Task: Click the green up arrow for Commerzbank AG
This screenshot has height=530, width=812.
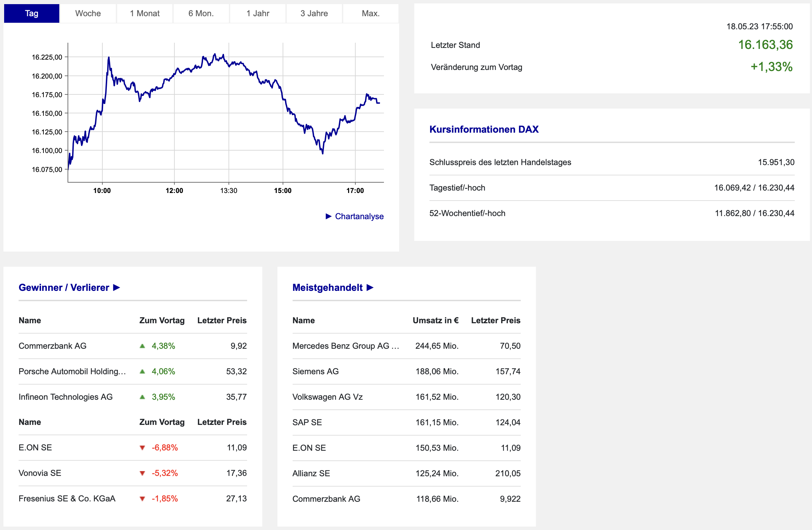Action: [142, 346]
